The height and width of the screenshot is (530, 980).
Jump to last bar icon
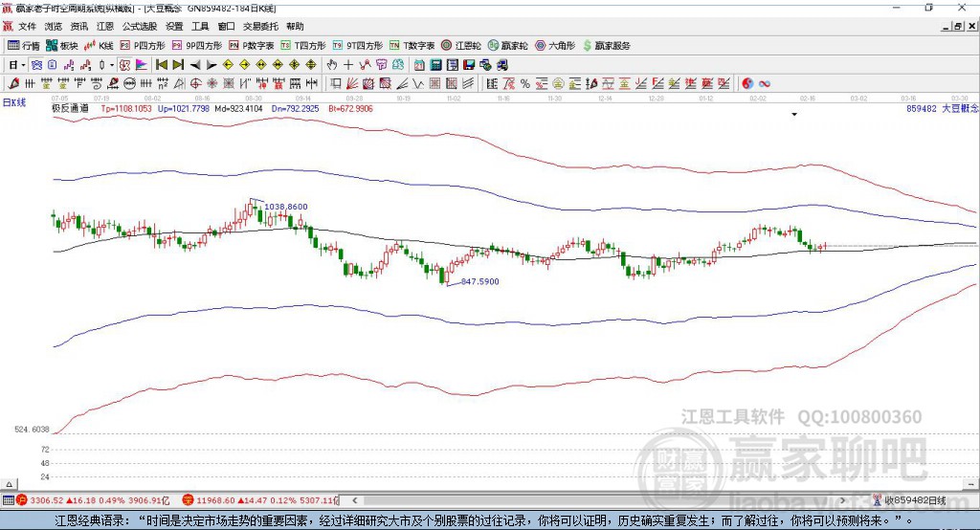(x=178, y=65)
